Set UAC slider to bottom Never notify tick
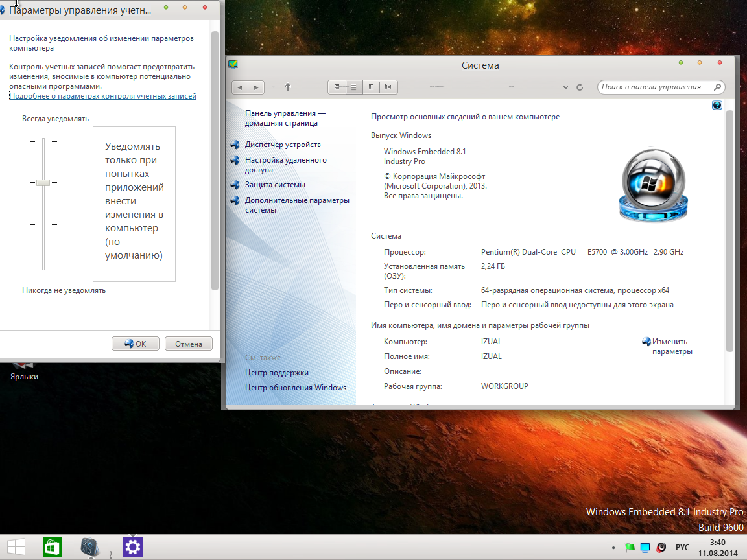The image size is (747, 560). point(43,266)
